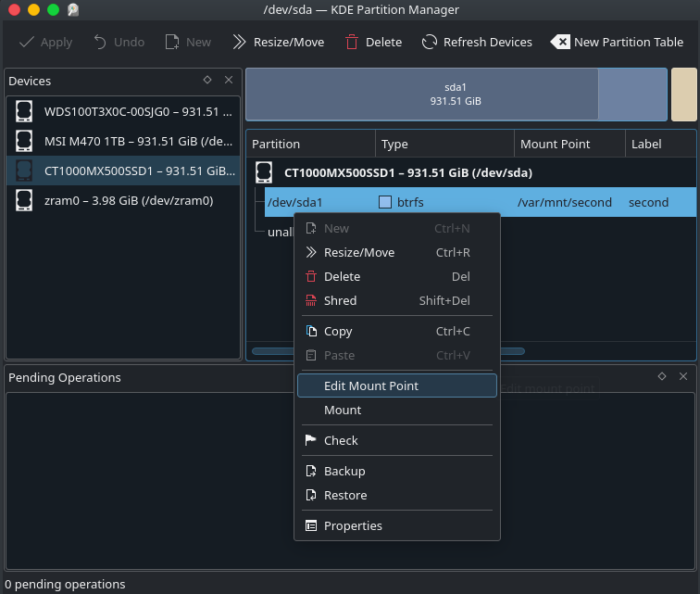Click the Refresh Devices circular arrow icon
700x594 pixels.
coord(430,42)
